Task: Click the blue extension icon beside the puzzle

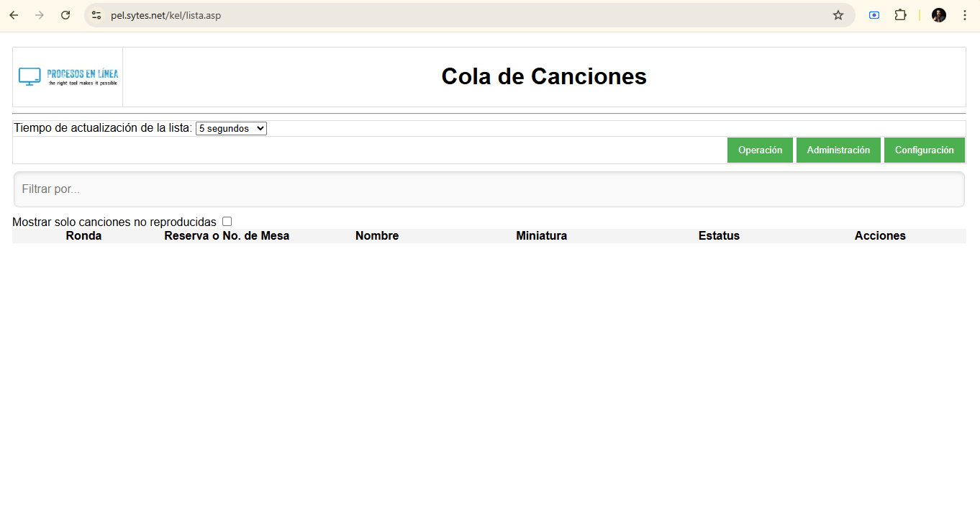Action: (874, 15)
